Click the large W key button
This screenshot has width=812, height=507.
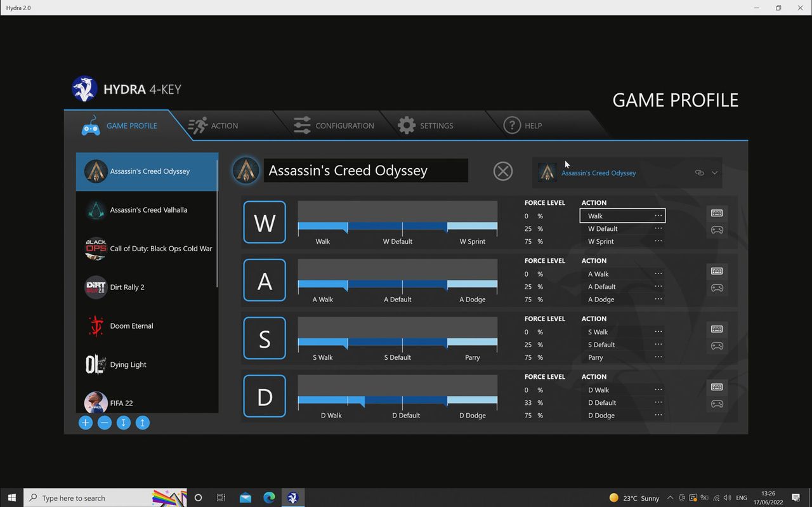pos(265,223)
